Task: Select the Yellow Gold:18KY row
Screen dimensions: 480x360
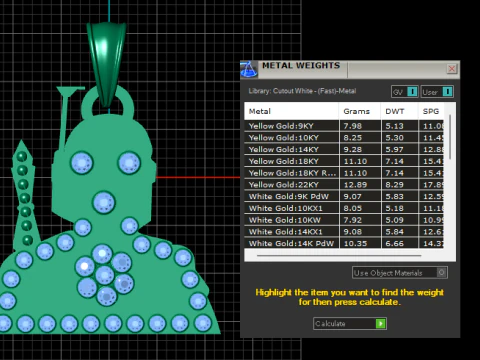Action: point(344,161)
